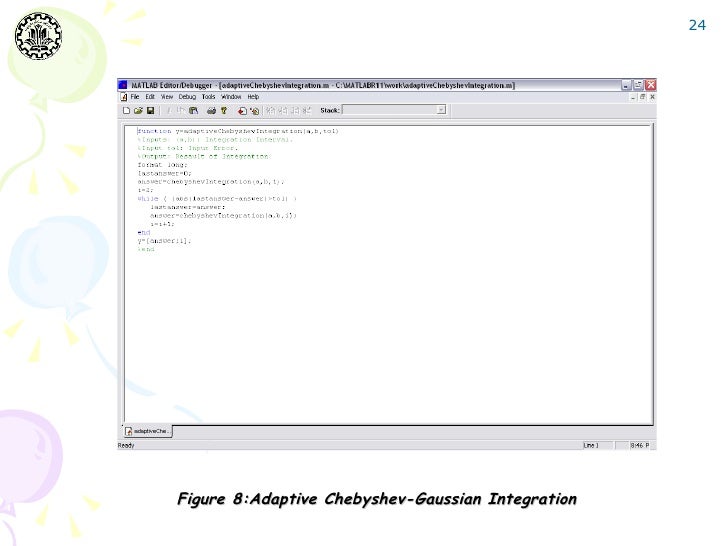Click the function declaration line in code
The height and width of the screenshot is (546, 728).
tap(238, 131)
